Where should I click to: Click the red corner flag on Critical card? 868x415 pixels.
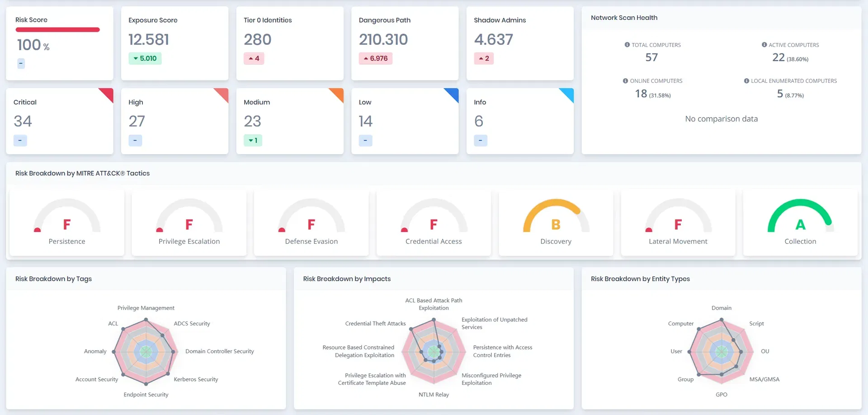point(108,93)
